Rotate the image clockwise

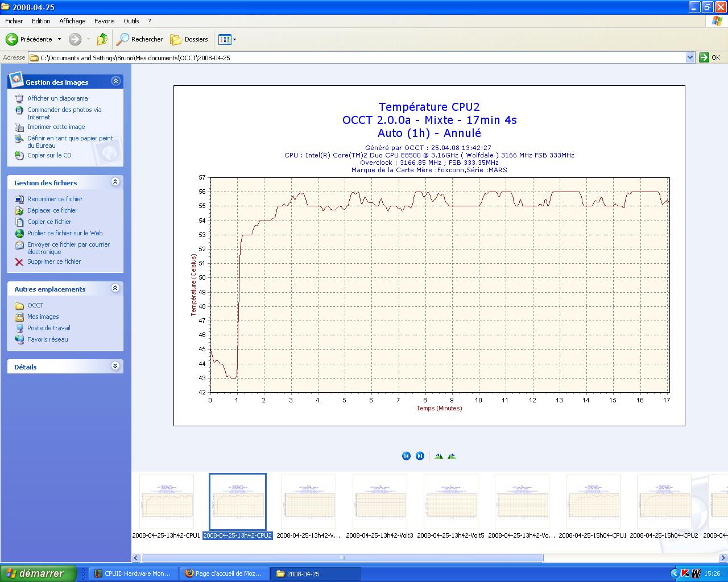click(x=439, y=456)
